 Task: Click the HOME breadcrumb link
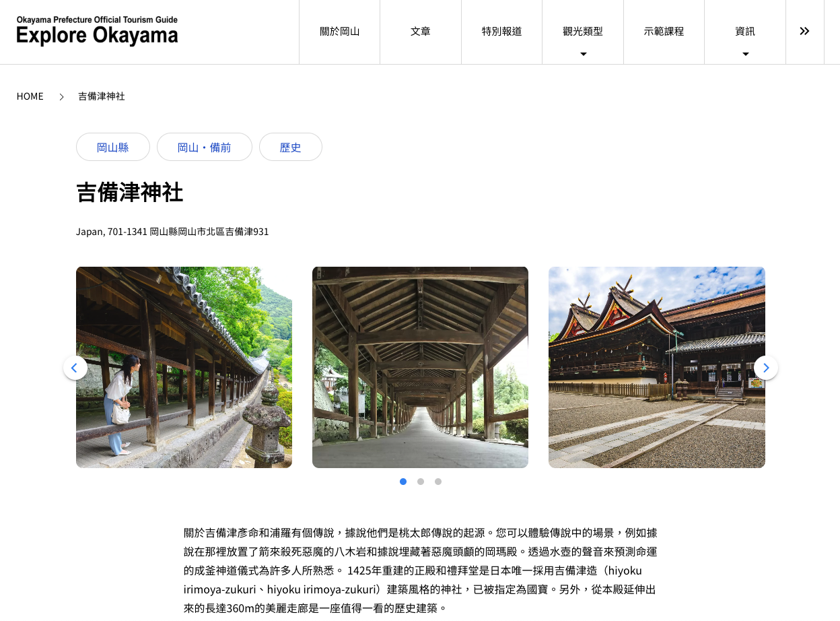pos(30,96)
